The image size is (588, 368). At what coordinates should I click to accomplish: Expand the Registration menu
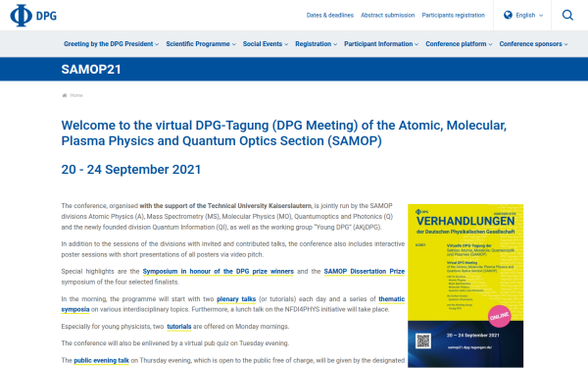[x=316, y=44]
